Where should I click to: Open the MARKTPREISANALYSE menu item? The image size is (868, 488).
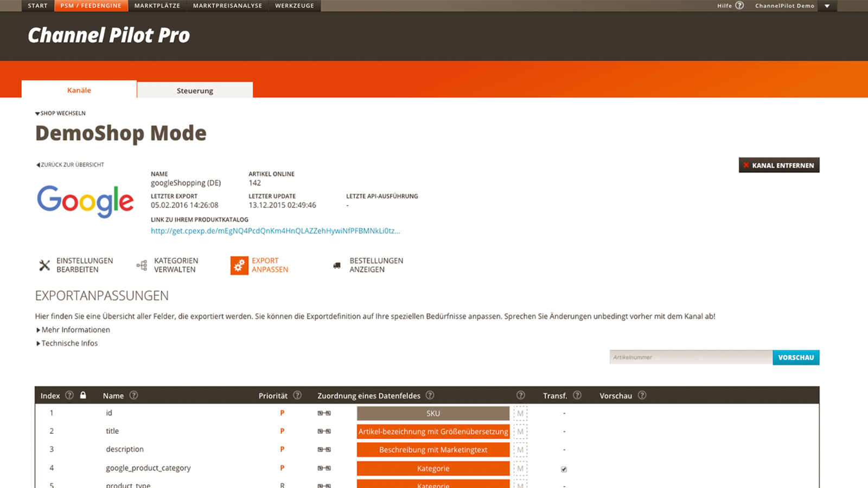click(x=227, y=6)
